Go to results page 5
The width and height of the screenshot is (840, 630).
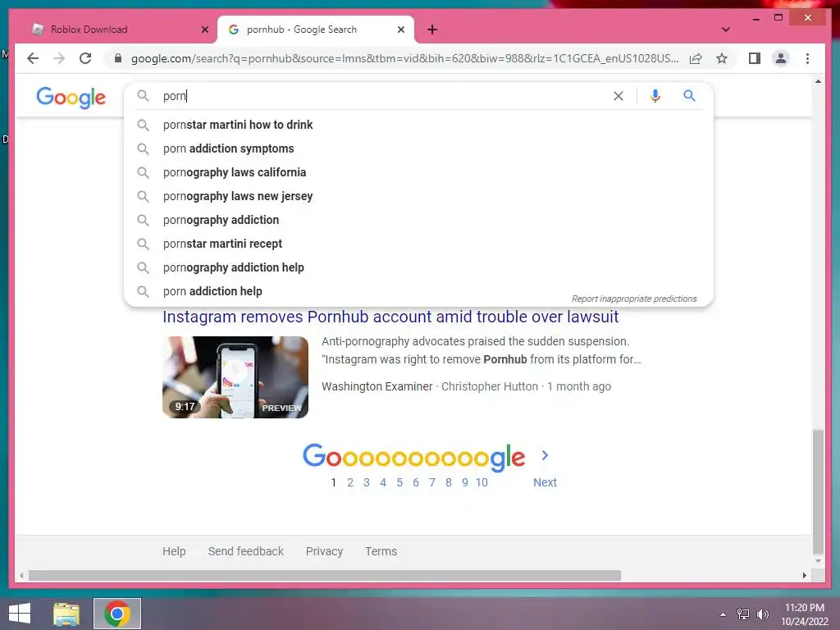tap(399, 482)
